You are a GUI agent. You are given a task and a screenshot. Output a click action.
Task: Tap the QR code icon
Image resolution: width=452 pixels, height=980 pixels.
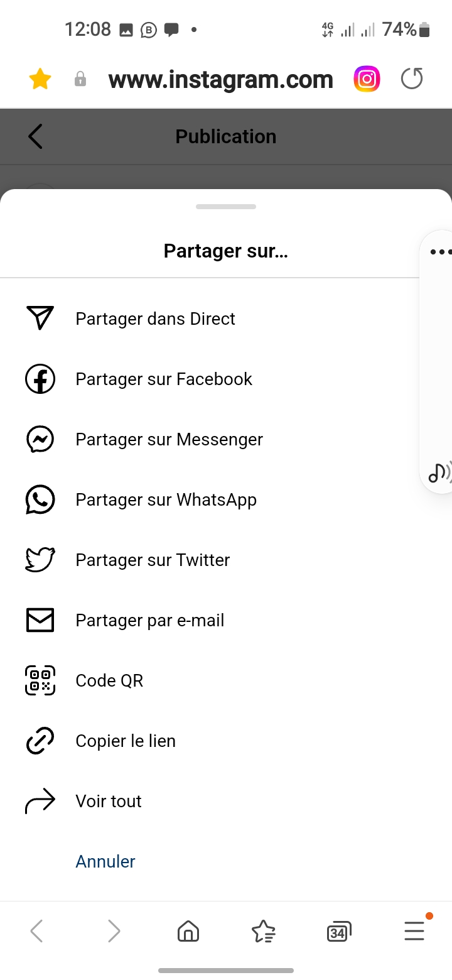coord(40,680)
